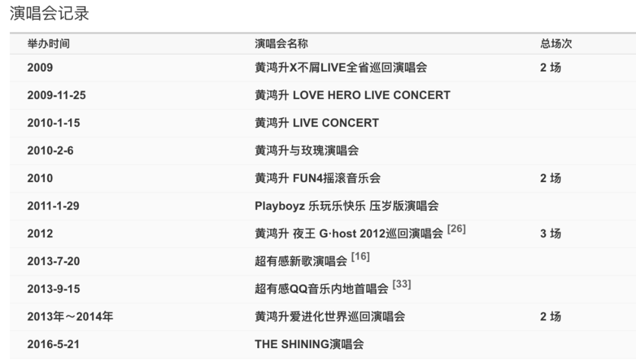Click the 超有感新歌演唱会 concert name
This screenshot has height=364, width=636.
pyautogui.click(x=300, y=262)
